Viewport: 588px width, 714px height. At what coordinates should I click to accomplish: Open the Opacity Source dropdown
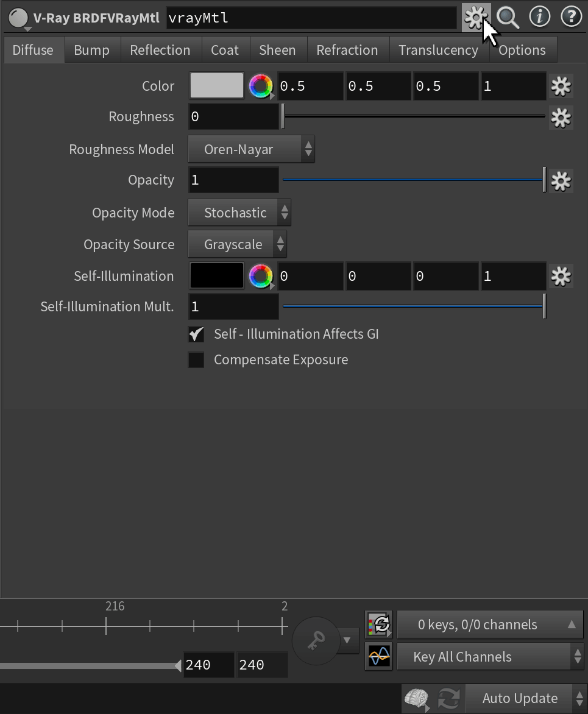coord(237,244)
